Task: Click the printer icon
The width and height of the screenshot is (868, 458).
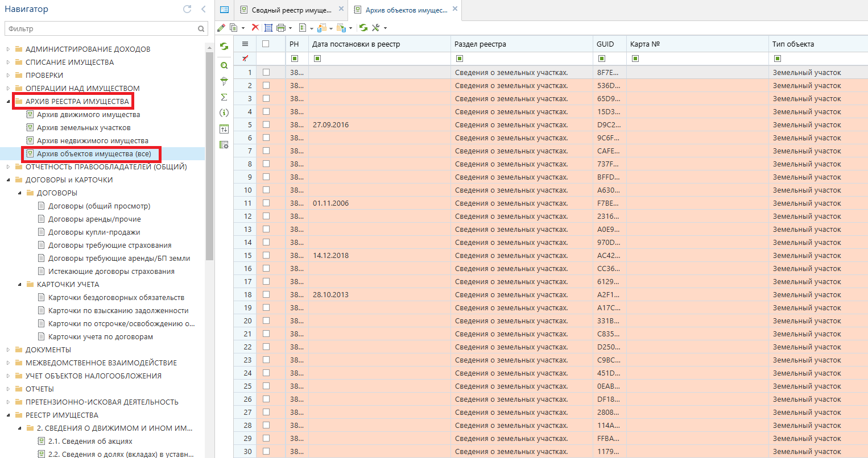Action: click(280, 27)
